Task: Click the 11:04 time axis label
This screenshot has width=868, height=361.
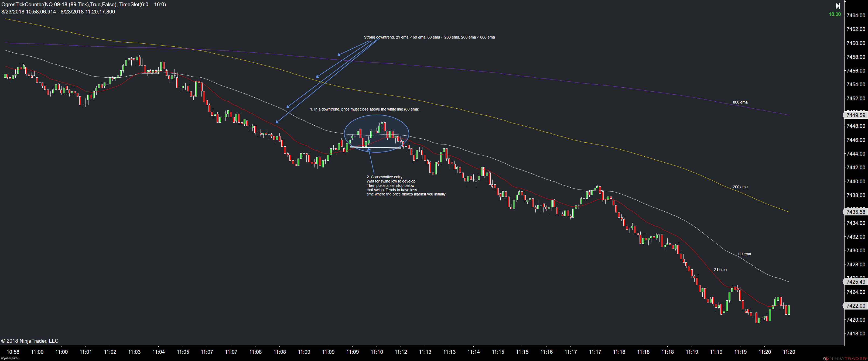Action: point(158,352)
